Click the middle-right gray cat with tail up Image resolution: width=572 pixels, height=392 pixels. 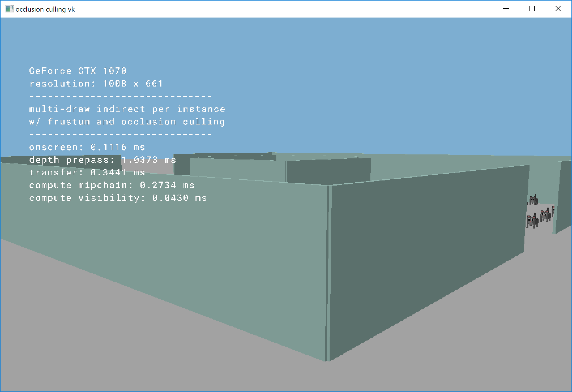click(x=545, y=216)
